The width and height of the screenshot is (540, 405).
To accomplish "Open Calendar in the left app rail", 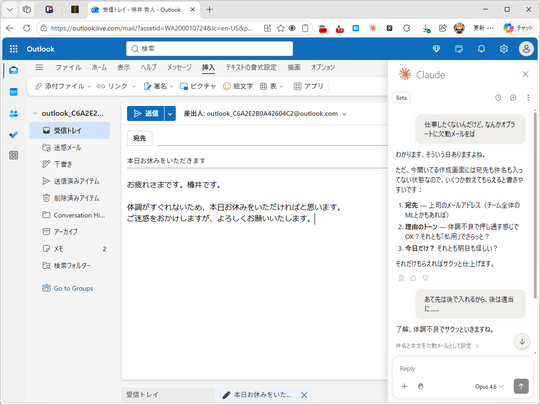I will point(13,92).
